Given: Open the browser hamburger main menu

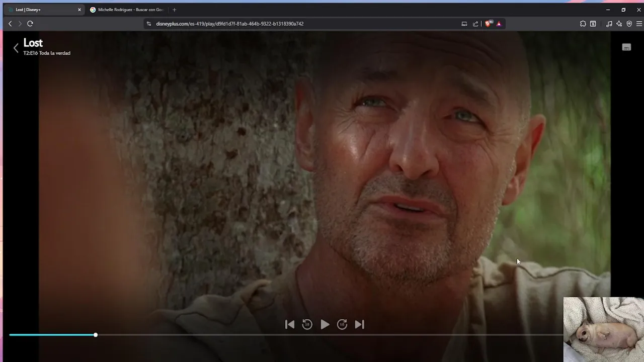Looking at the screenshot, I should 639,24.
